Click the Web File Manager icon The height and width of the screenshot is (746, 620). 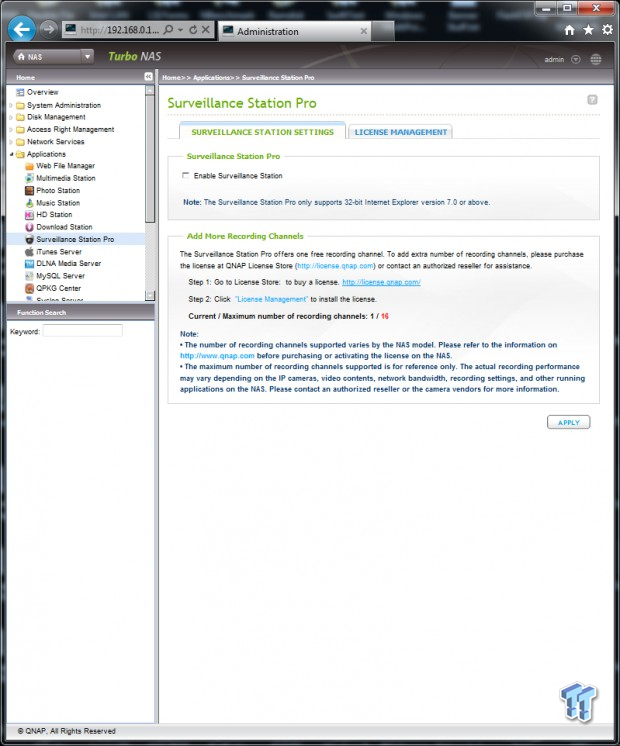[30, 166]
